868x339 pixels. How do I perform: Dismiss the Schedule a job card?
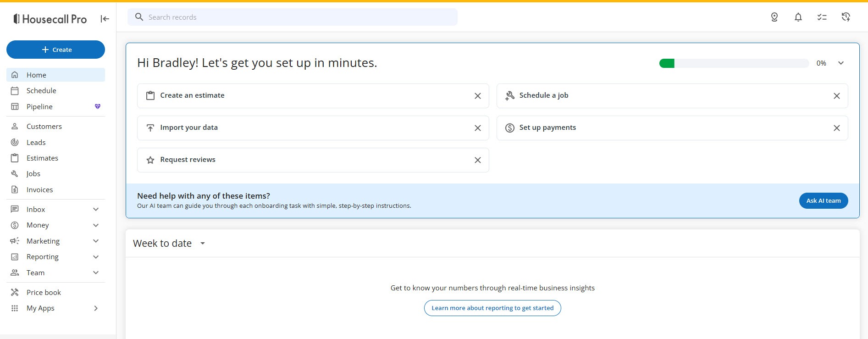click(837, 96)
